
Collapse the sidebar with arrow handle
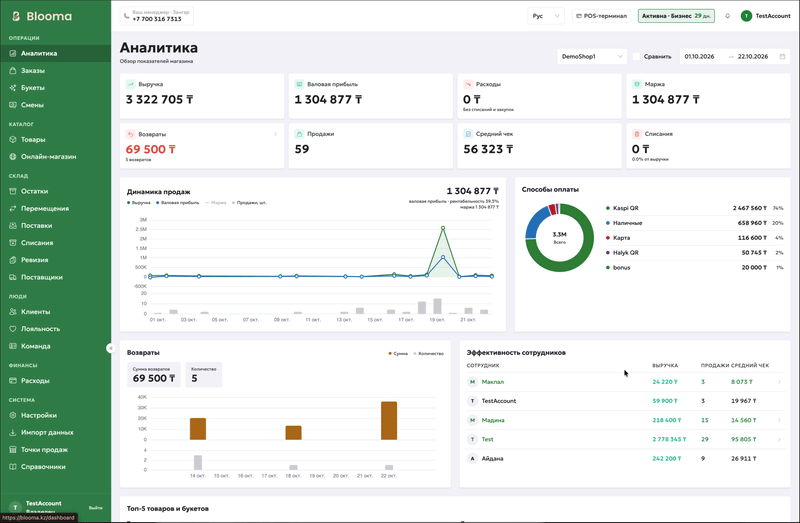(x=111, y=348)
